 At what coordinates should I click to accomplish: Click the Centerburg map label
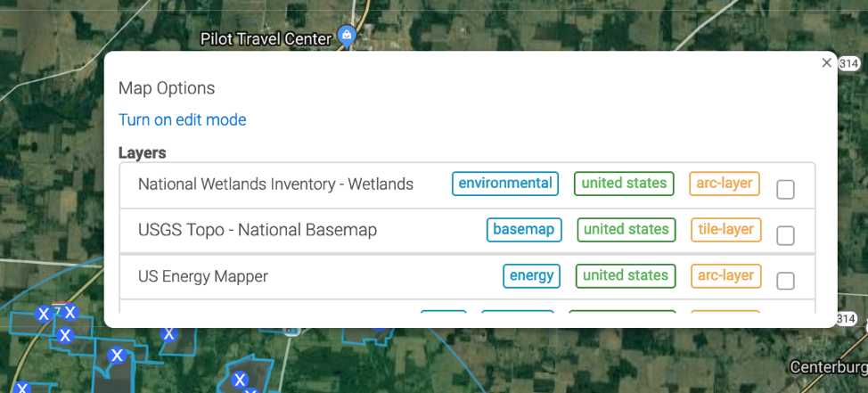point(829,367)
